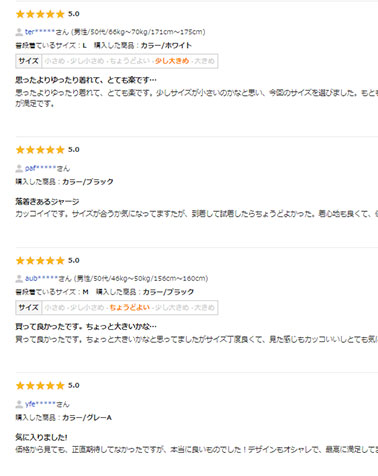The height and width of the screenshot is (476, 378).
Task: Click the five-star rating of yfe***** review
Action: [40, 386]
